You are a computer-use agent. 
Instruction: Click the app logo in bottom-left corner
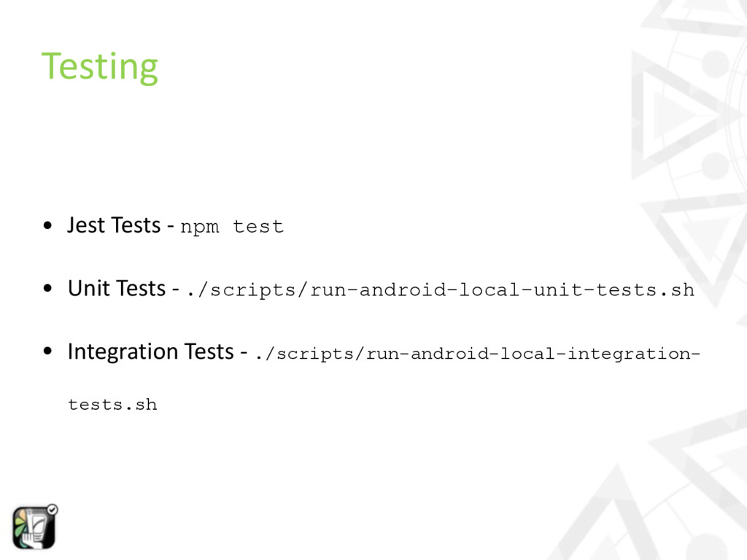click(34, 527)
